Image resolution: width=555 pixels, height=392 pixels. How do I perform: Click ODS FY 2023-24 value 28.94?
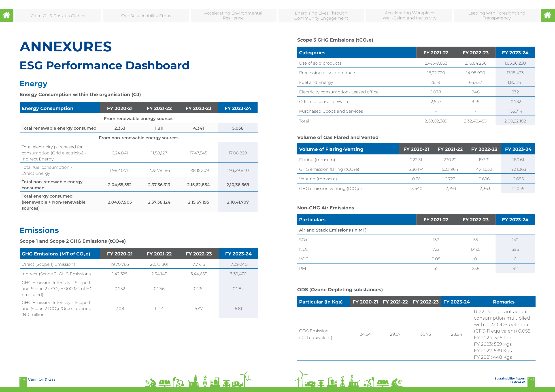pos(456,334)
